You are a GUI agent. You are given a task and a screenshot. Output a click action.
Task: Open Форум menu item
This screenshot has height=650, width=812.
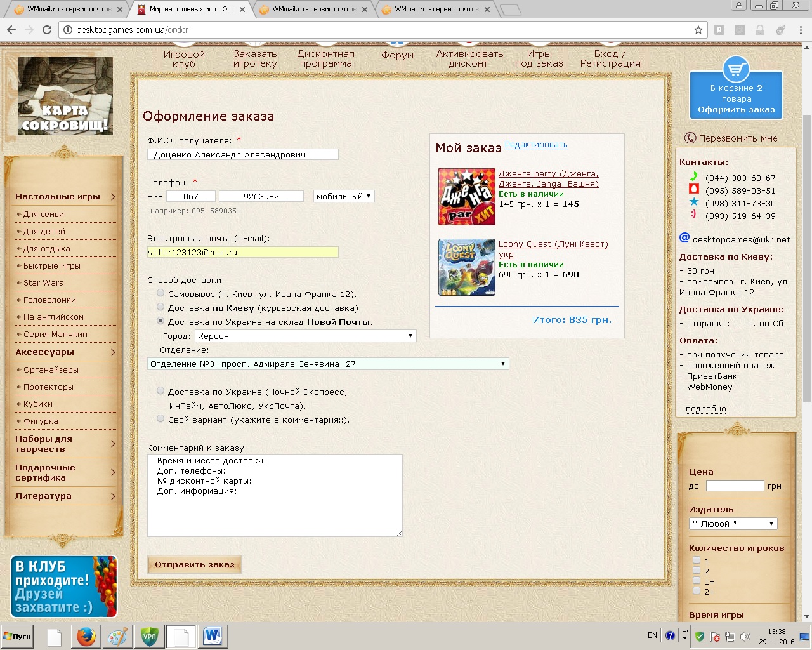tap(398, 55)
